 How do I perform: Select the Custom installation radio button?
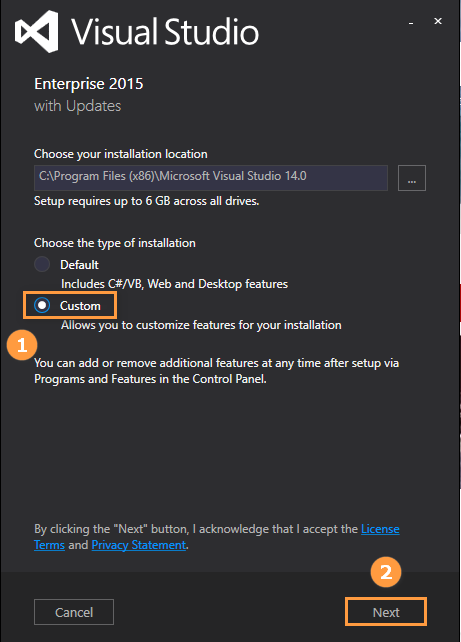pos(42,305)
